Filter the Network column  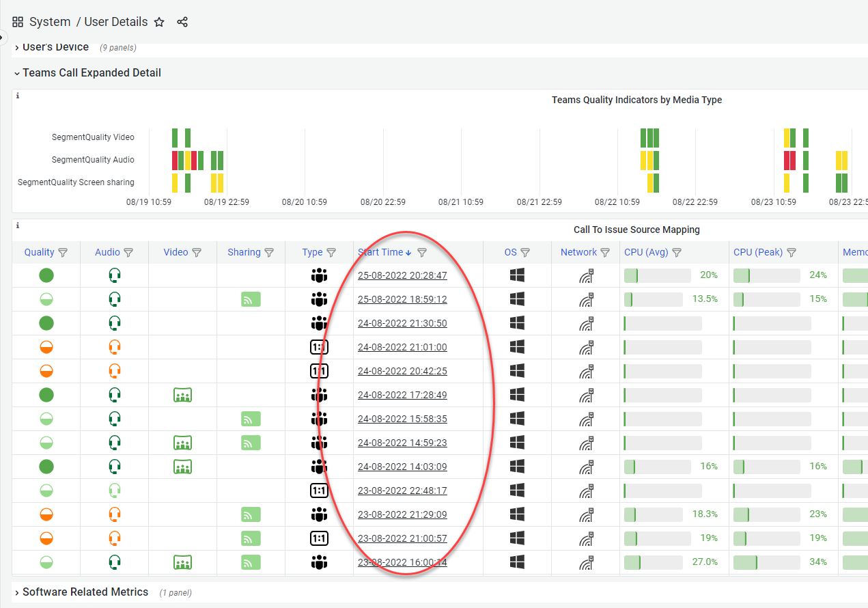click(x=605, y=253)
